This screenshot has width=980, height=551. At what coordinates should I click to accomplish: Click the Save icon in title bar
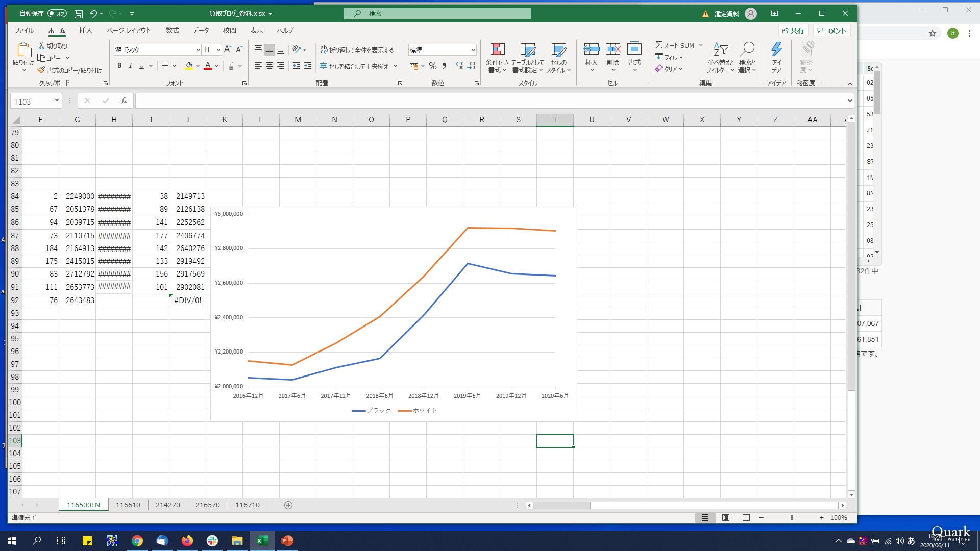pyautogui.click(x=78, y=14)
